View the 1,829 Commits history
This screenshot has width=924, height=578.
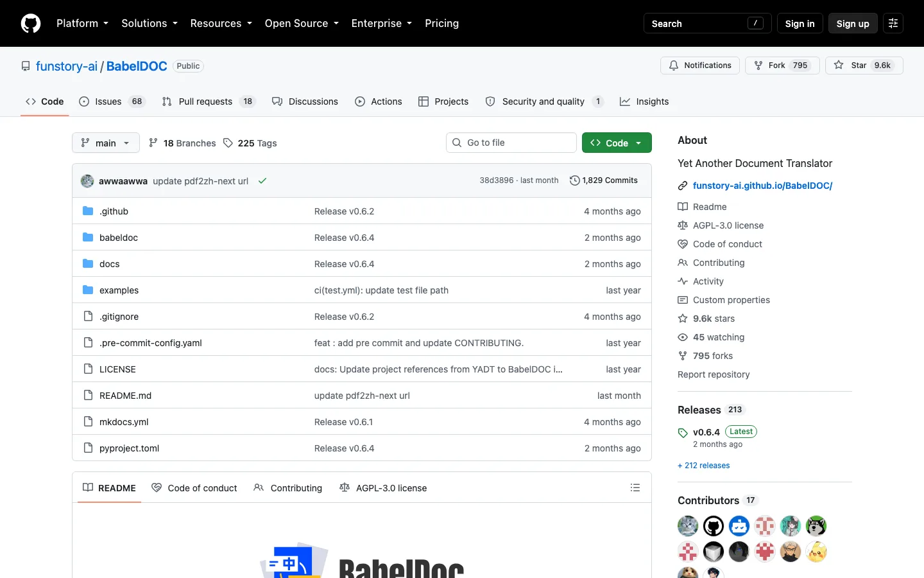[604, 180]
